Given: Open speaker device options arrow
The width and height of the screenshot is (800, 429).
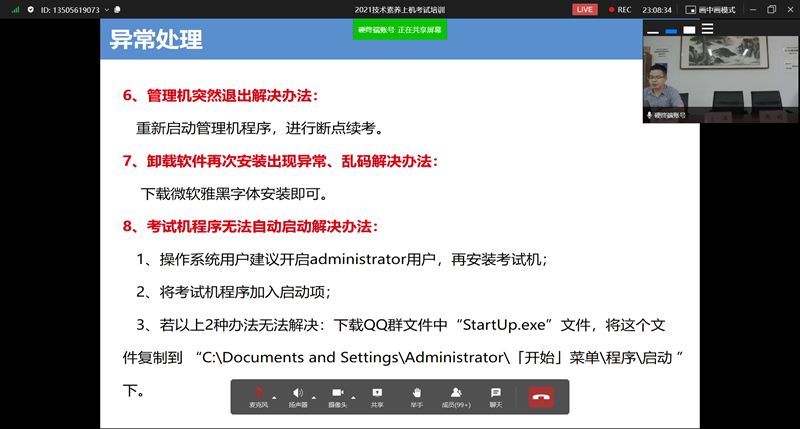Looking at the screenshot, I should tap(313, 397).
